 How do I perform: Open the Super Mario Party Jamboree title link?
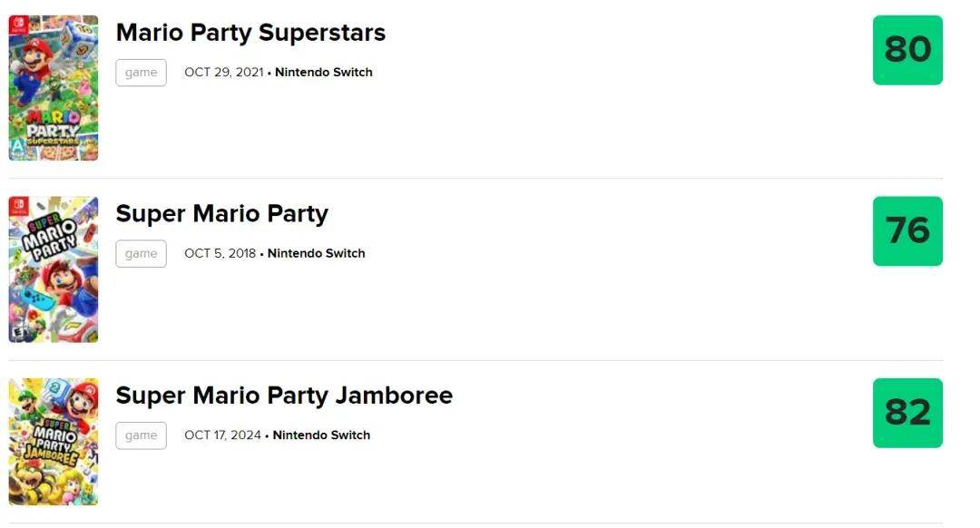click(x=284, y=396)
